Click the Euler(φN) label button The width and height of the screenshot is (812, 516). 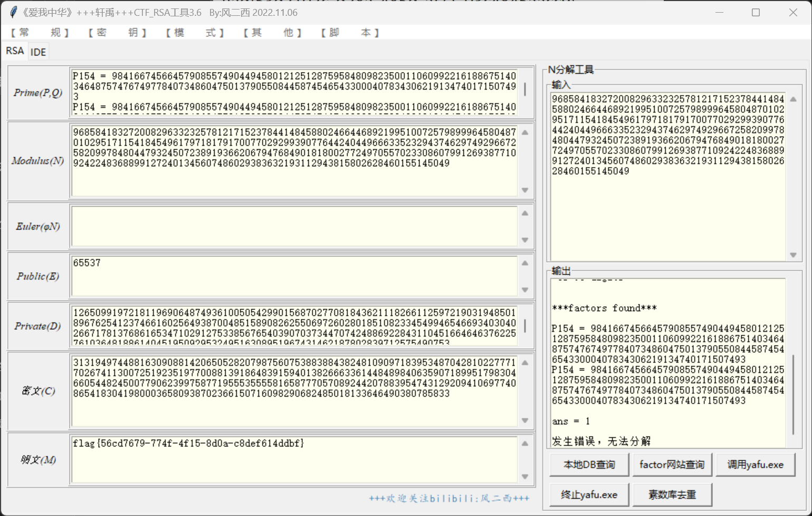coord(38,226)
